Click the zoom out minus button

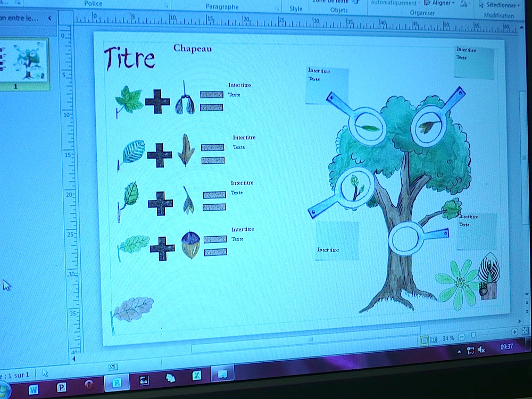[x=461, y=337]
